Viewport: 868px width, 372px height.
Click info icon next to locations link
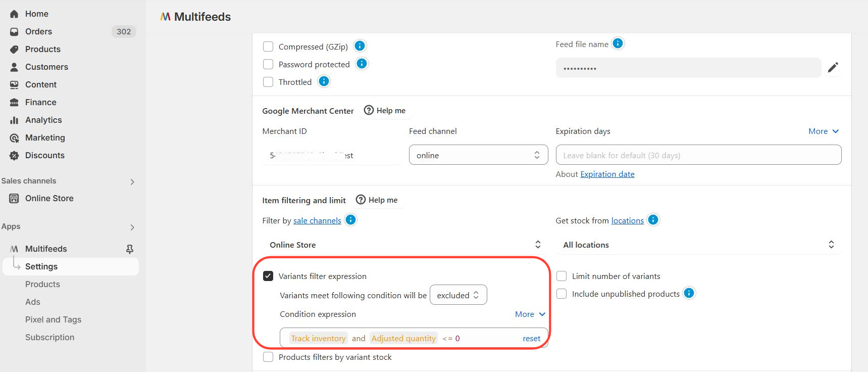click(x=653, y=220)
